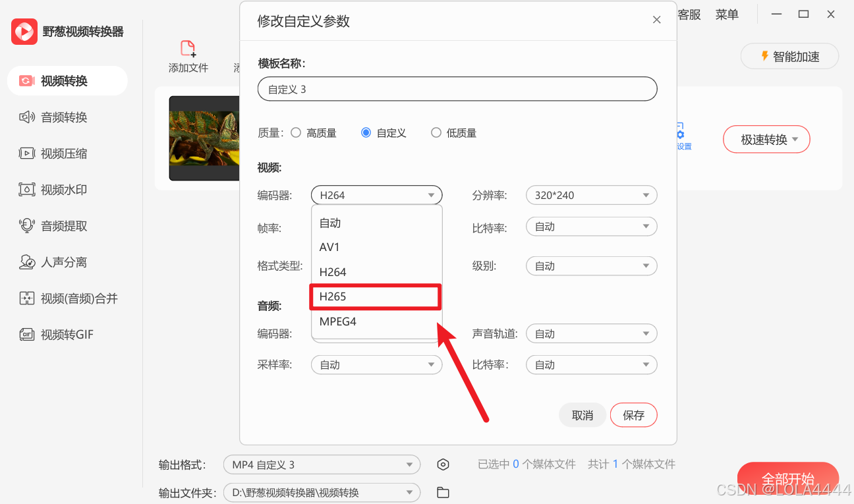
Task: Collapse the video 编码器 H264 dropdown
Action: 376,195
